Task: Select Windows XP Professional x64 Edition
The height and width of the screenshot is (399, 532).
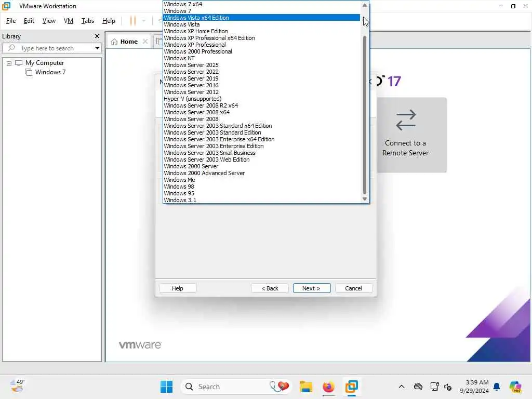Action: pos(261,38)
